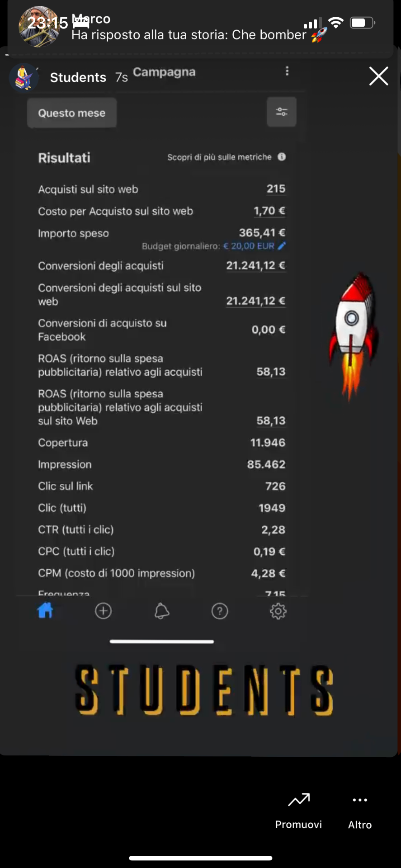Image resolution: width=401 pixels, height=868 pixels.
Task: Close the story with the X
Action: [378, 76]
